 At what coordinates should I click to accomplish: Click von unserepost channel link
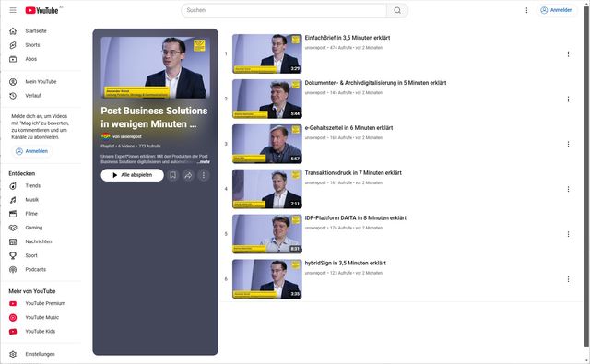pos(127,137)
